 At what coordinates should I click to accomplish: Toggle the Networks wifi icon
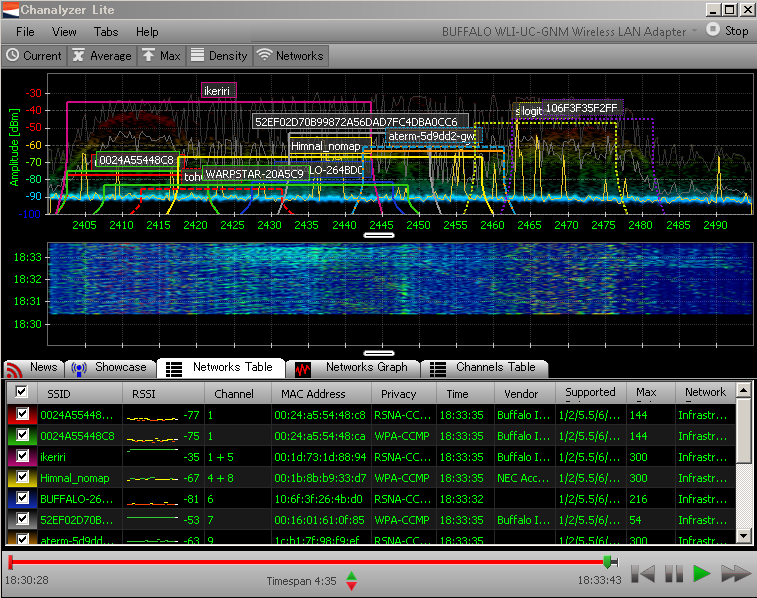click(x=264, y=56)
